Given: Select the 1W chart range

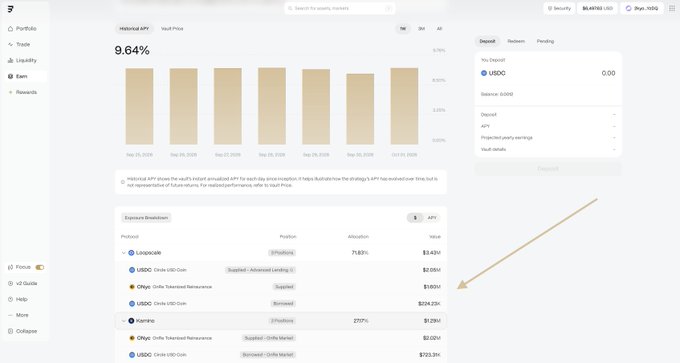Looking at the screenshot, I should tap(403, 29).
